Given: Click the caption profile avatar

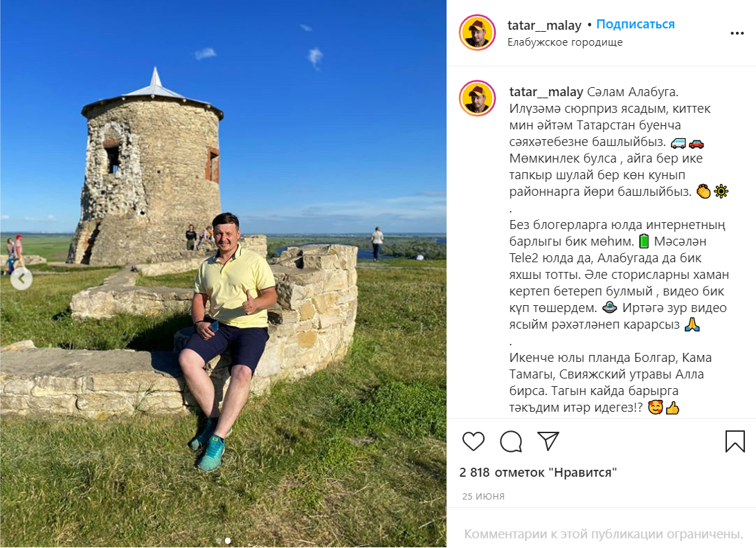Looking at the screenshot, I should tap(477, 99).
